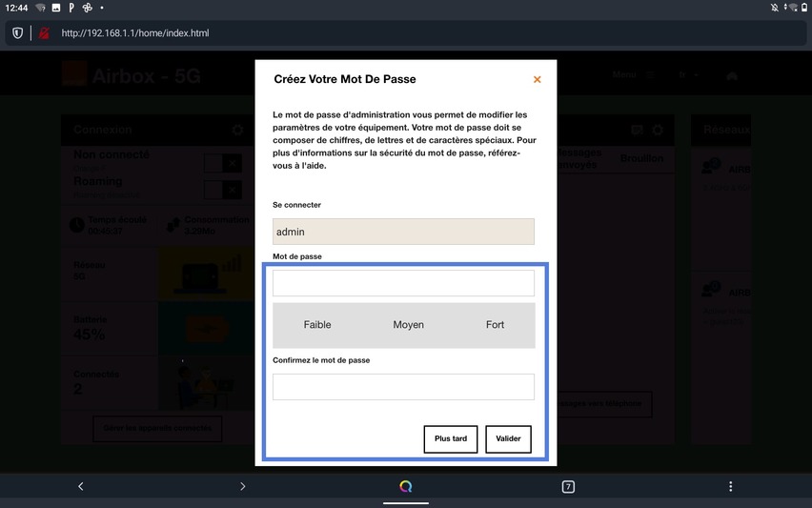Screen dimensions: 812x508
Task: Go back with the browser back arrow
Action: point(81,486)
